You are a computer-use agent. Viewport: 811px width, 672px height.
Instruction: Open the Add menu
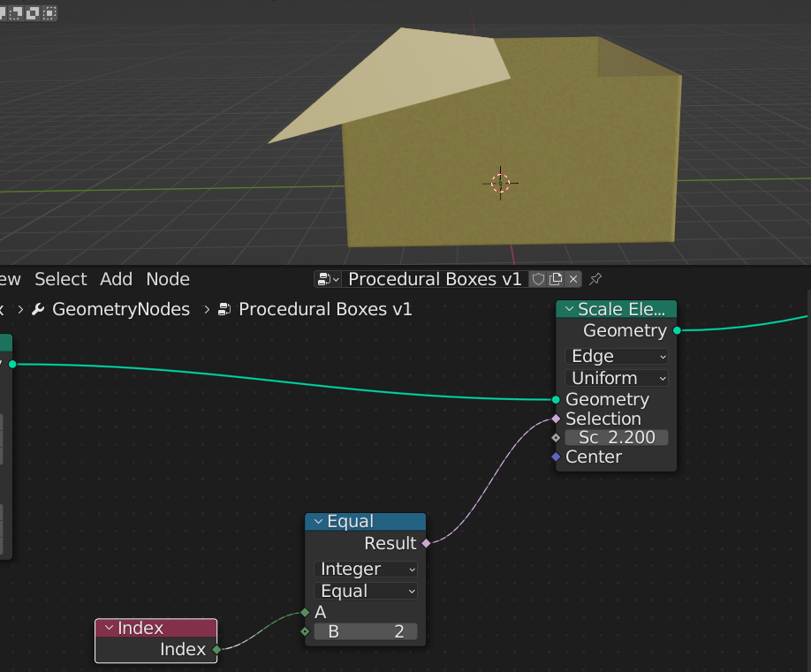[x=117, y=279]
